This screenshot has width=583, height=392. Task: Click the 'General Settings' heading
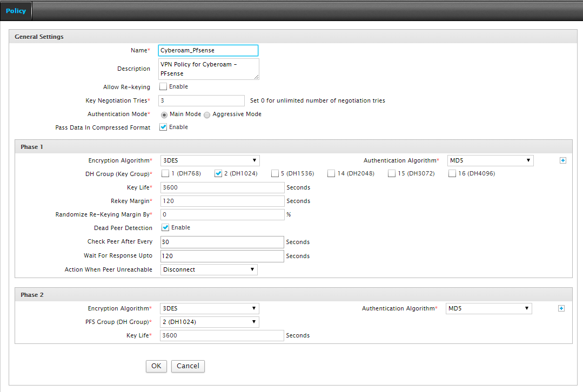[x=39, y=37]
